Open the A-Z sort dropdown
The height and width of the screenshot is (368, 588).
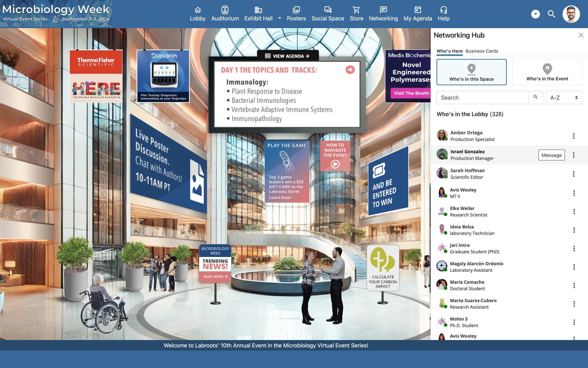click(x=564, y=98)
